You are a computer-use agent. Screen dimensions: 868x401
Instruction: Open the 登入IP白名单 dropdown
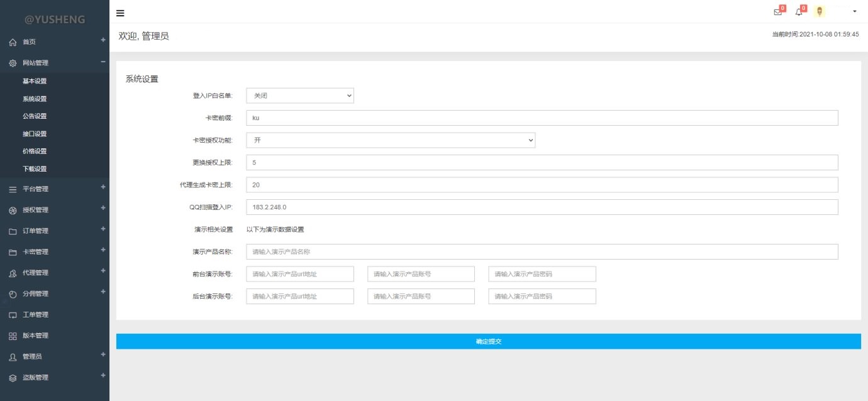300,96
